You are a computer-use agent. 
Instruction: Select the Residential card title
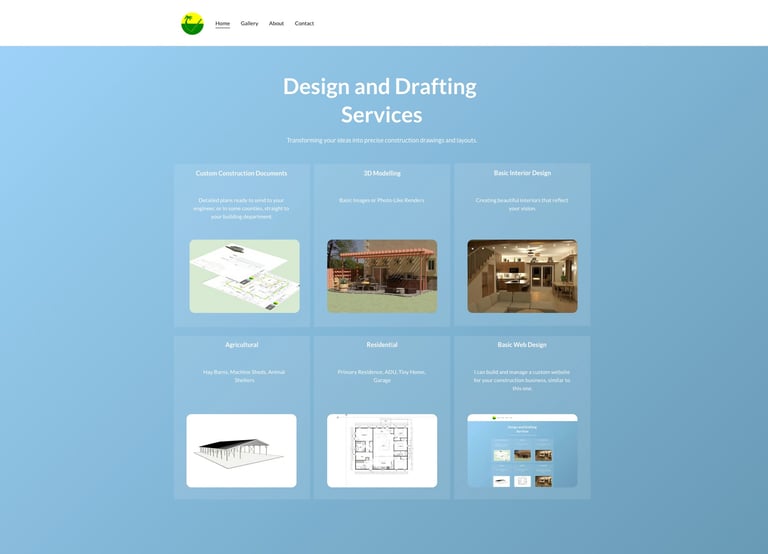click(382, 345)
